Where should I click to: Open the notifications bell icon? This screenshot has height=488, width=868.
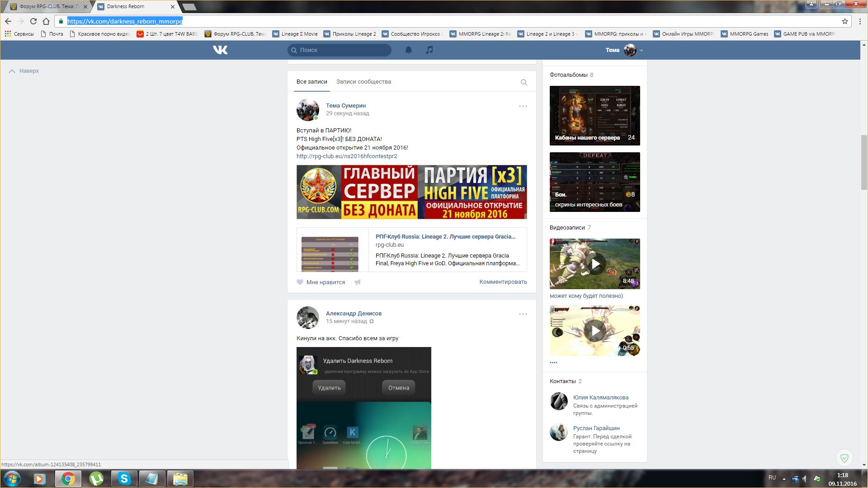pos(409,50)
